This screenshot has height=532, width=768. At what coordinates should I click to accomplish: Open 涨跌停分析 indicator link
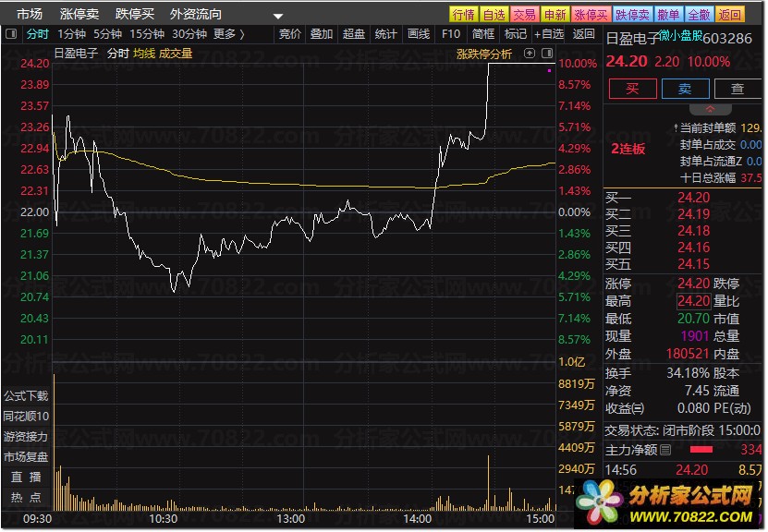click(484, 54)
